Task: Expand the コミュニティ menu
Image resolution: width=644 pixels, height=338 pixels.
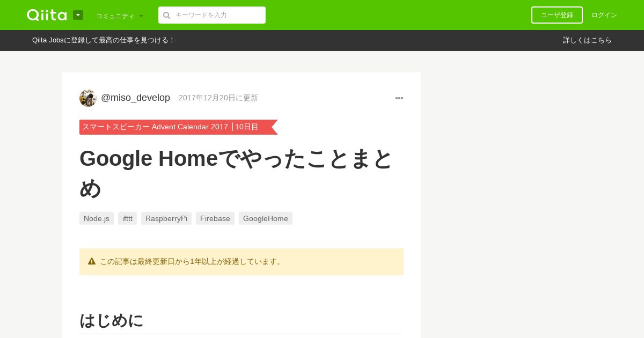Action: point(120,16)
